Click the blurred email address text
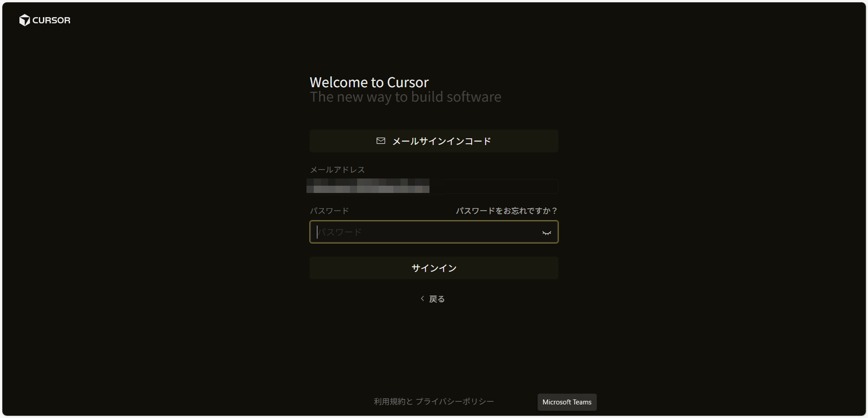This screenshot has height=418, width=868. 368,186
